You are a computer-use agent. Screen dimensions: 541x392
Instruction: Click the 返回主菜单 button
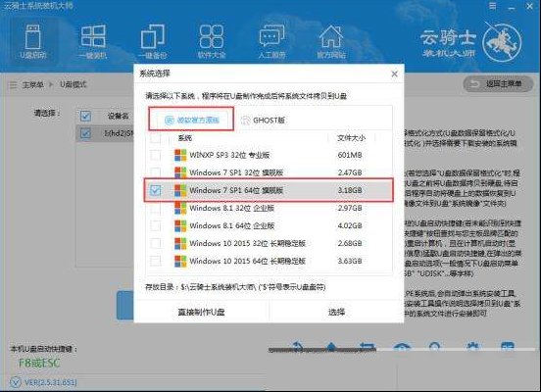point(498,84)
